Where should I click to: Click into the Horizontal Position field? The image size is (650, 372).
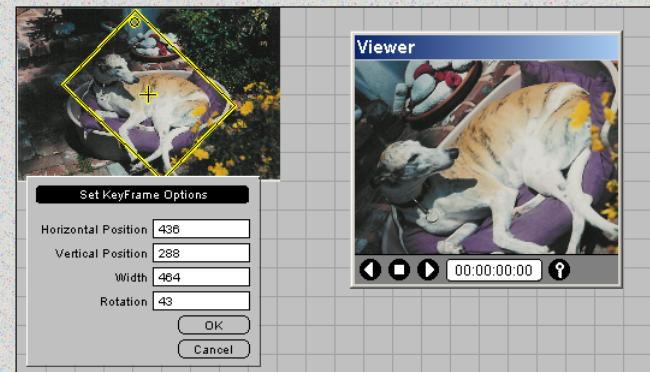(201, 229)
